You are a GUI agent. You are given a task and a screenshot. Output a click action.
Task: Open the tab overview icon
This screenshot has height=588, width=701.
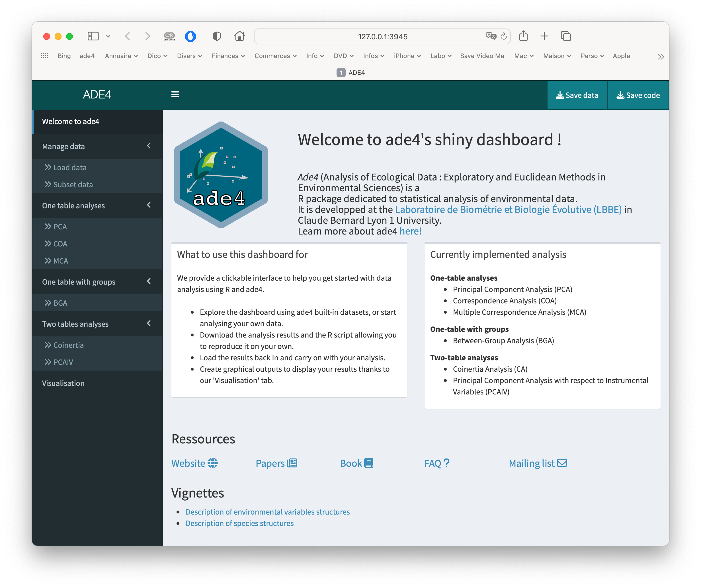tap(566, 36)
